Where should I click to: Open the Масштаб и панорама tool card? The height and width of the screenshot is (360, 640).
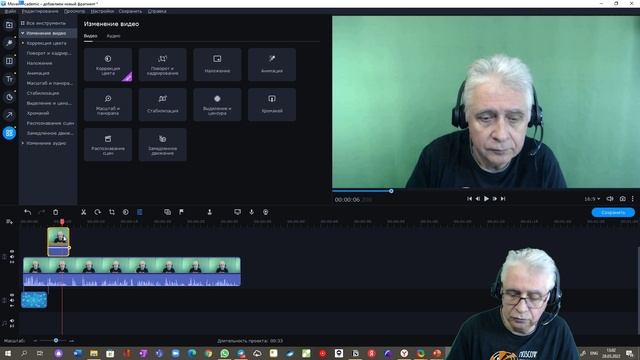pos(108,104)
